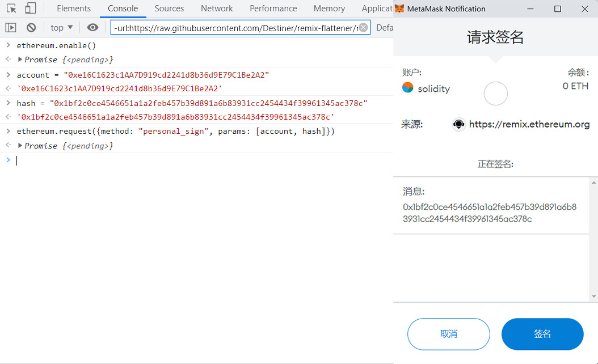598x364 pixels.
Task: Show the console sidebar icon
Action: [11, 27]
